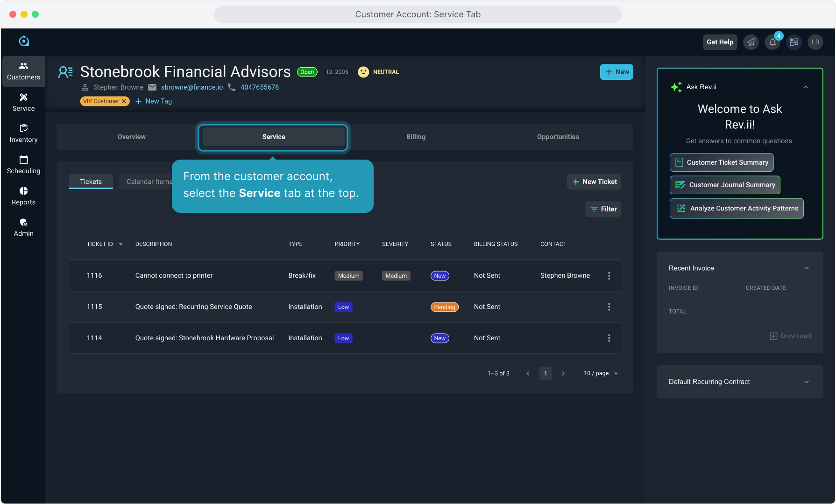Open the Inventory section in sidebar
836x504 pixels.
click(x=23, y=133)
